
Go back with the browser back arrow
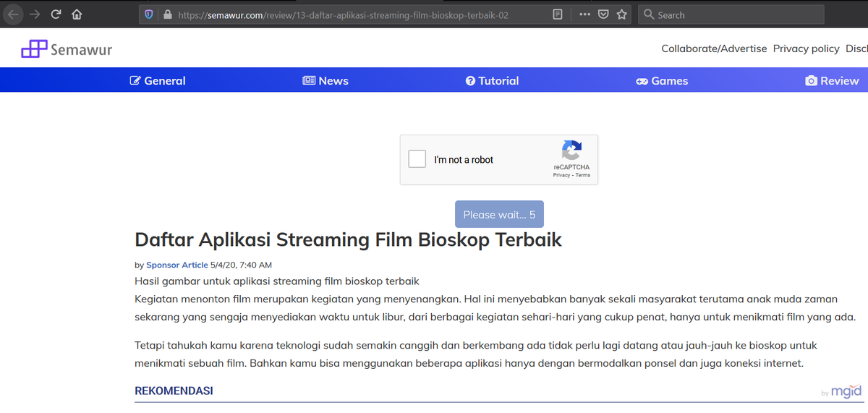pyautogui.click(x=14, y=14)
